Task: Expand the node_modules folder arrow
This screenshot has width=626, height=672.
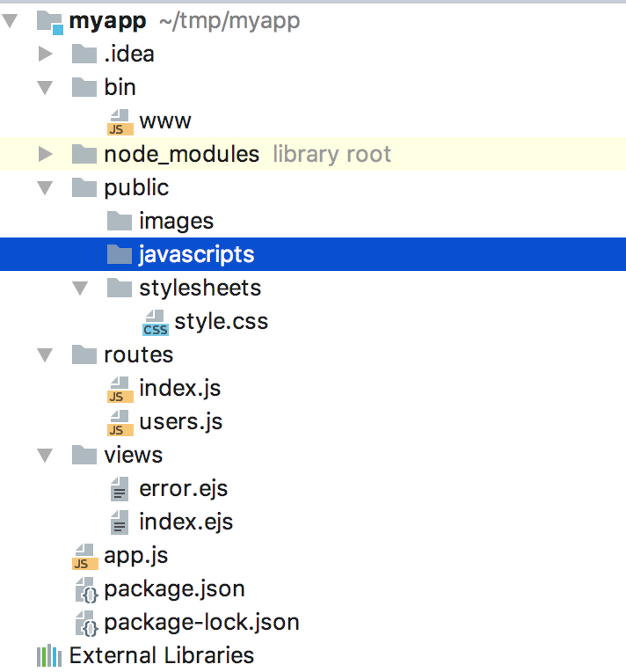Action: click(x=46, y=155)
